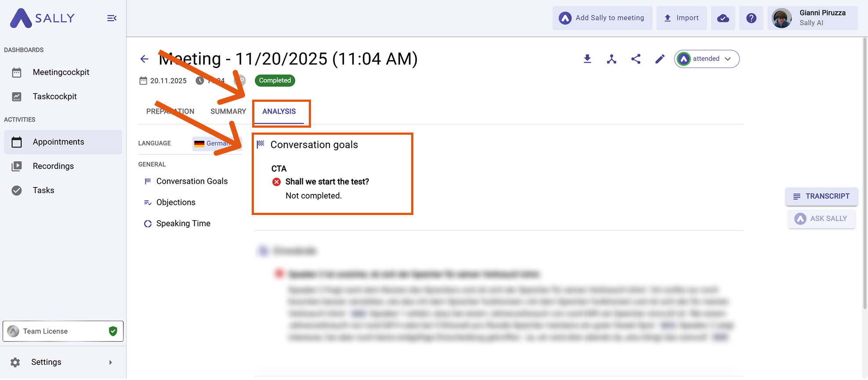Click the Import button
This screenshot has height=380, width=868.
681,18
